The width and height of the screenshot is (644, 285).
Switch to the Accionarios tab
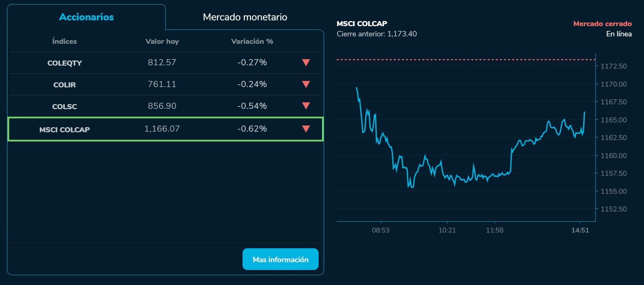86,17
